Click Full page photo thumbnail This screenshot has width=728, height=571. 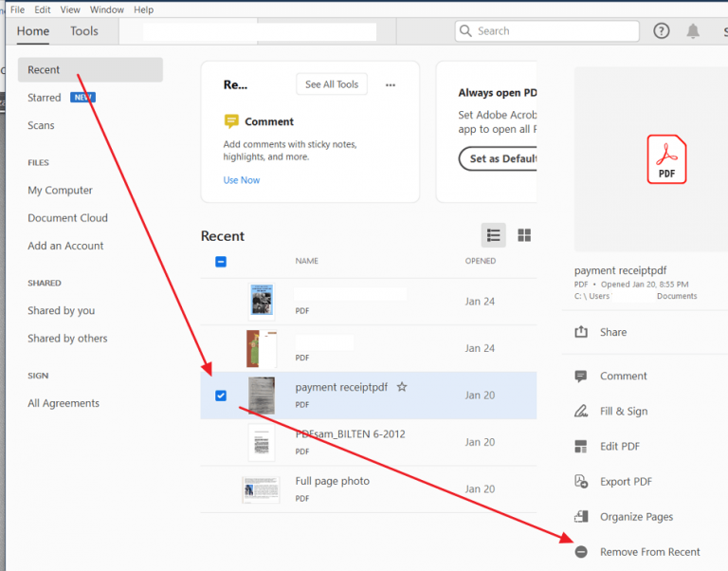(x=261, y=489)
